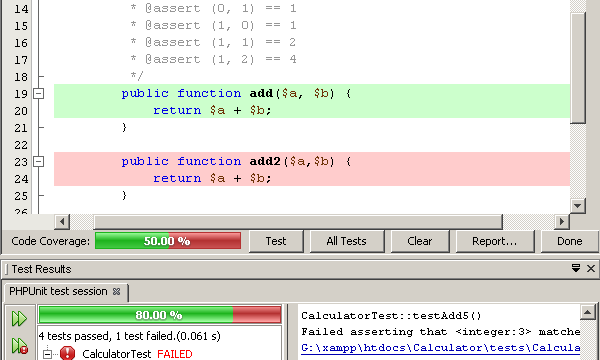Click the 80.00 % test progress bar
Image resolution: width=600 pixels, height=360 pixels.
(160, 315)
